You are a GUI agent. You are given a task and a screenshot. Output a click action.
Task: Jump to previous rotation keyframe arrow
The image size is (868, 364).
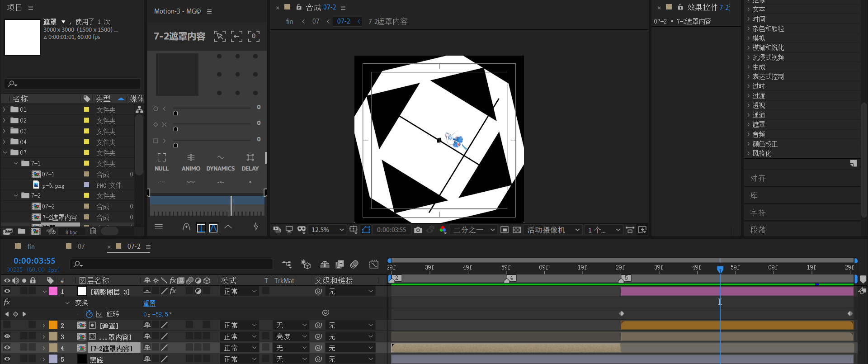click(x=7, y=314)
